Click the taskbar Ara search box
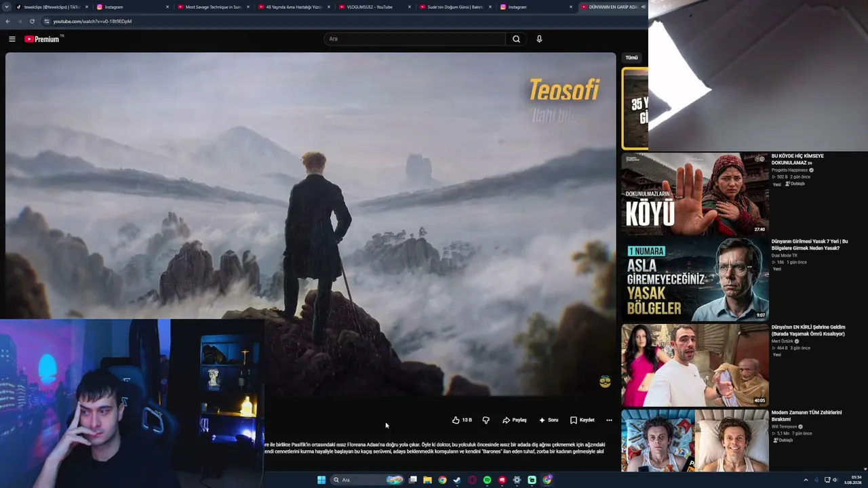The height and width of the screenshot is (488, 868). point(367,480)
